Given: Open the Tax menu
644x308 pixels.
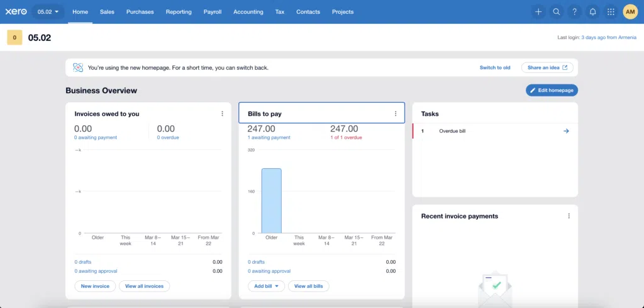Looking at the screenshot, I should pyautogui.click(x=280, y=12).
